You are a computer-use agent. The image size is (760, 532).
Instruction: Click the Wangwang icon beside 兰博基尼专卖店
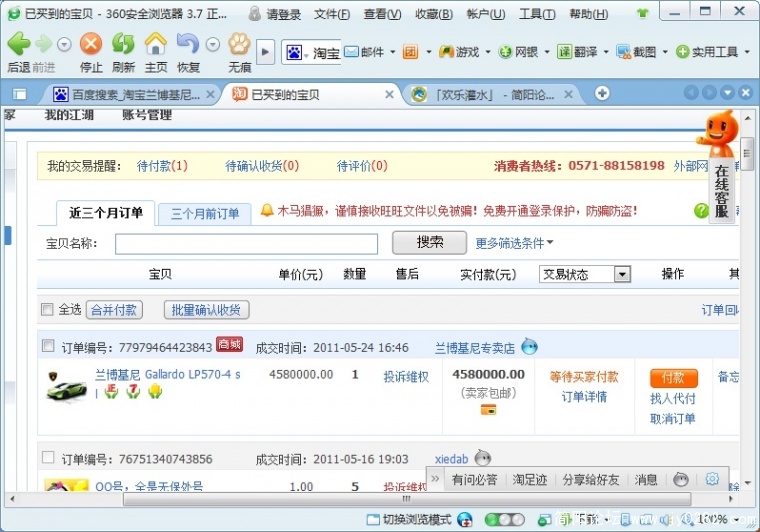pyautogui.click(x=529, y=347)
